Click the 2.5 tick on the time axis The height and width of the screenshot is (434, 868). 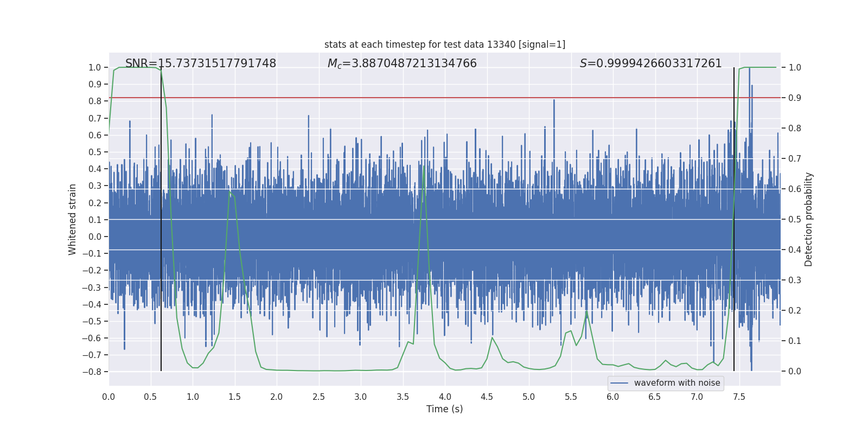coord(318,397)
